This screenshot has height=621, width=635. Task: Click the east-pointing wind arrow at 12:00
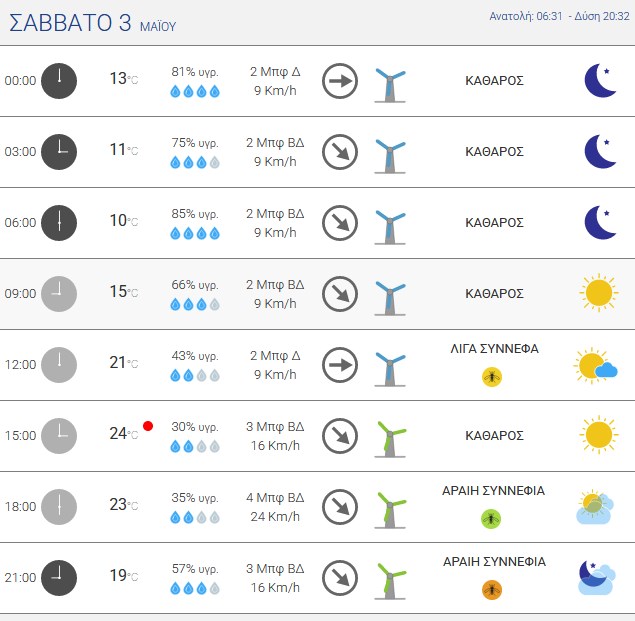(x=340, y=365)
